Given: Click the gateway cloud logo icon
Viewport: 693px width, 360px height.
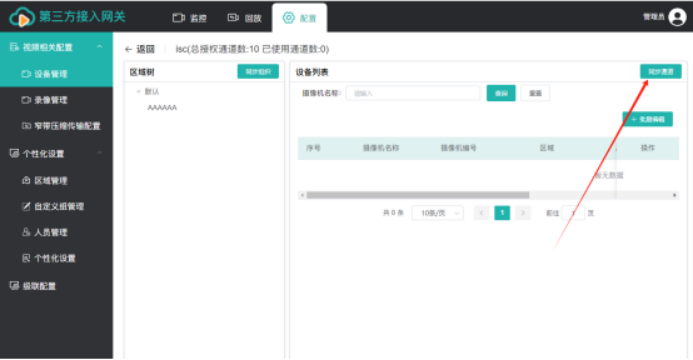Looking at the screenshot, I should [22, 17].
